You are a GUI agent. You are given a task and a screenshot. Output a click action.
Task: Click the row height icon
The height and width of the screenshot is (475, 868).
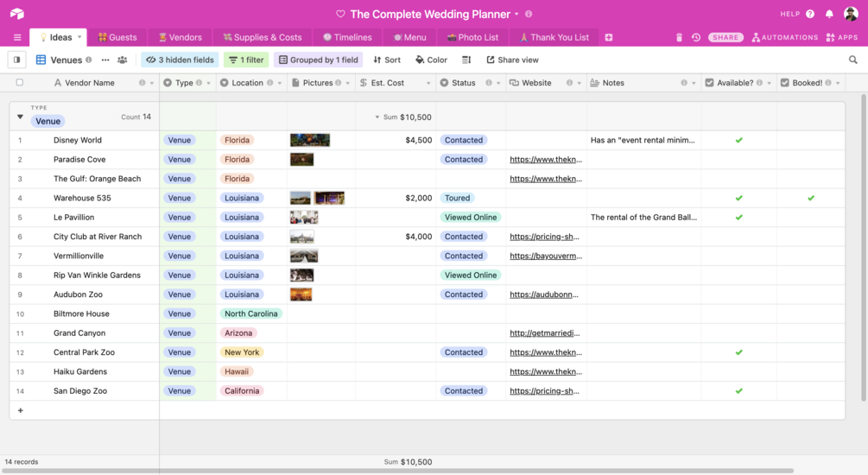click(466, 60)
